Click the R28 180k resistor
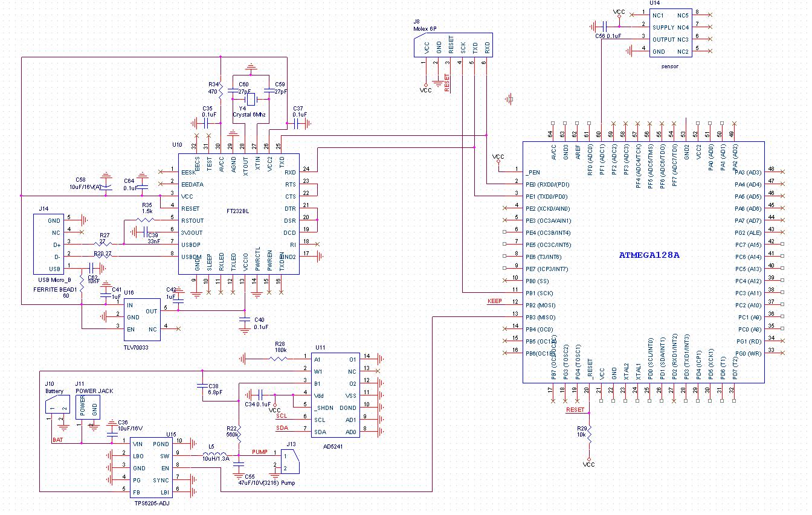The height and width of the screenshot is (515, 812). 279,359
